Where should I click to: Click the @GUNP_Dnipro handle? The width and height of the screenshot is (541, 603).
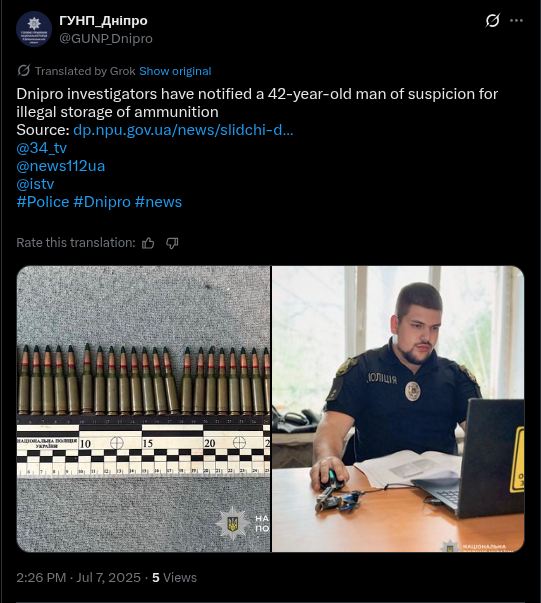pyautogui.click(x=106, y=38)
